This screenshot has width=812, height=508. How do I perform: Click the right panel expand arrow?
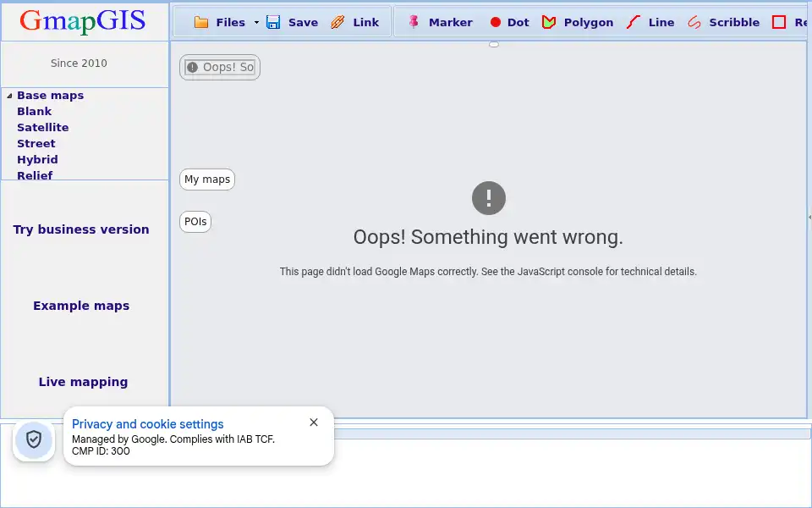pos(809,218)
